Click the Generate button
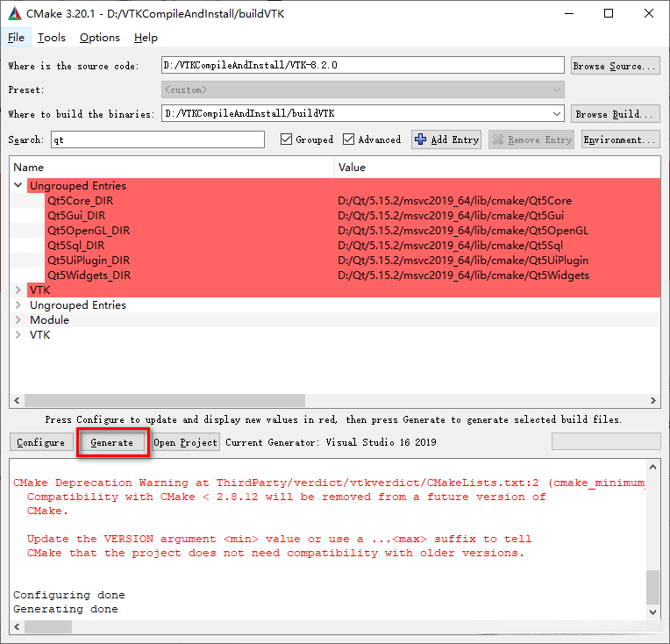 point(112,442)
